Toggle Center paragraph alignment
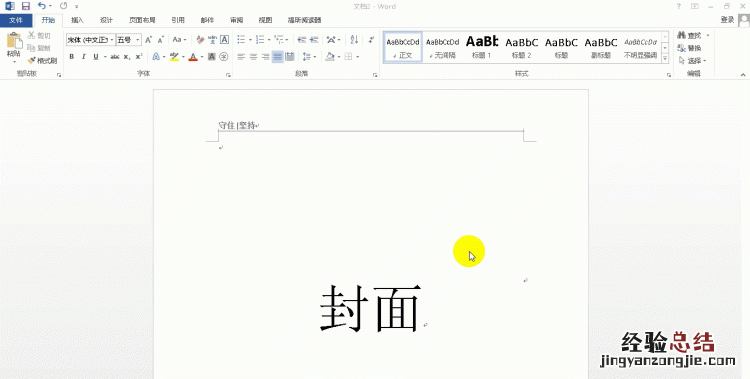 click(253, 56)
